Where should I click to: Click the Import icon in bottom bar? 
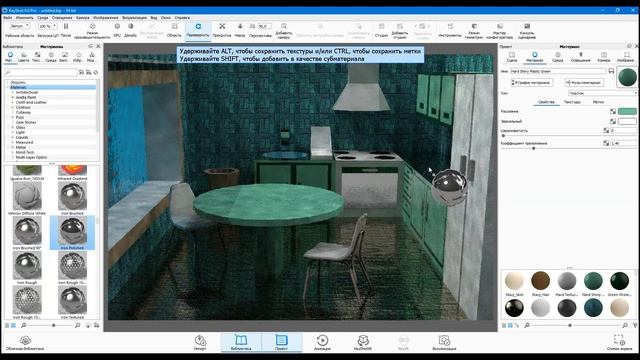pyautogui.click(x=200, y=342)
